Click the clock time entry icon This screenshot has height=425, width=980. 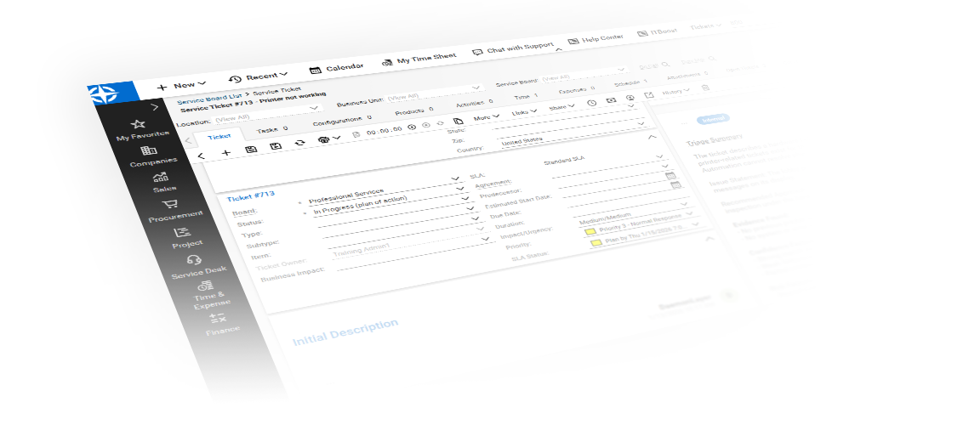[x=592, y=103]
